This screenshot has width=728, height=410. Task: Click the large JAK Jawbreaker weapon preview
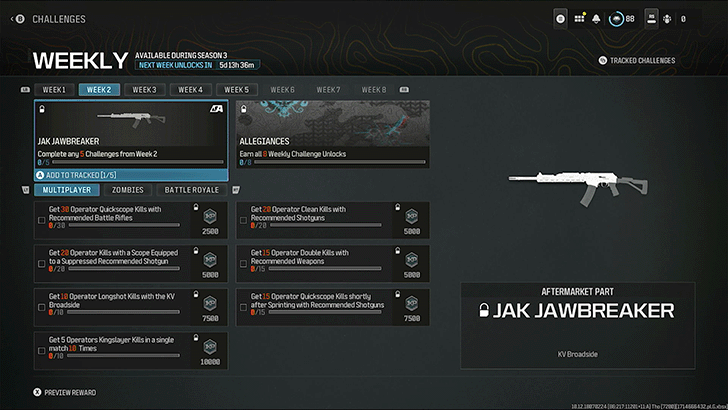(x=578, y=187)
